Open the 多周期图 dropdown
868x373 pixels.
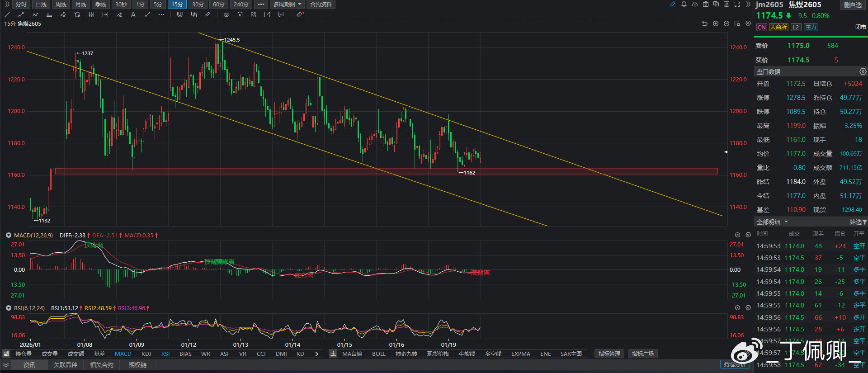(x=287, y=4)
